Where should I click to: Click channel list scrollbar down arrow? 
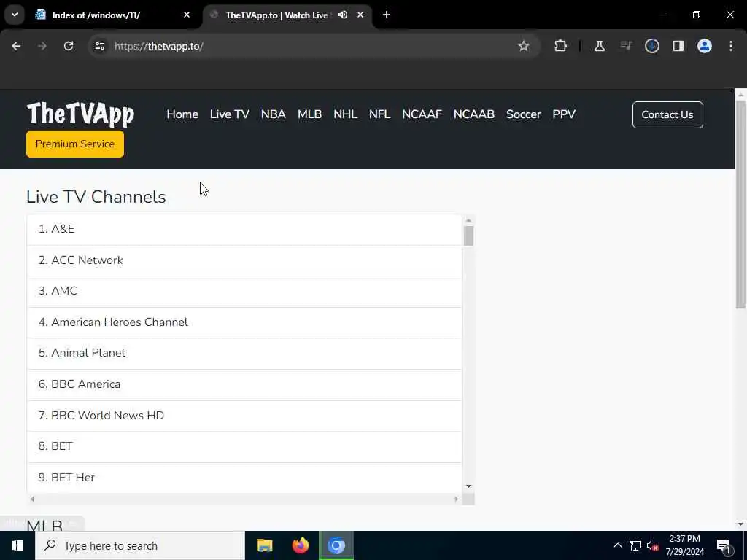tap(468, 486)
